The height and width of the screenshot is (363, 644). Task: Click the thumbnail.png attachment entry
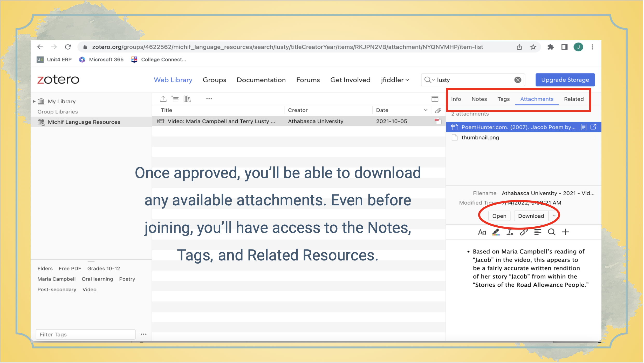click(480, 137)
